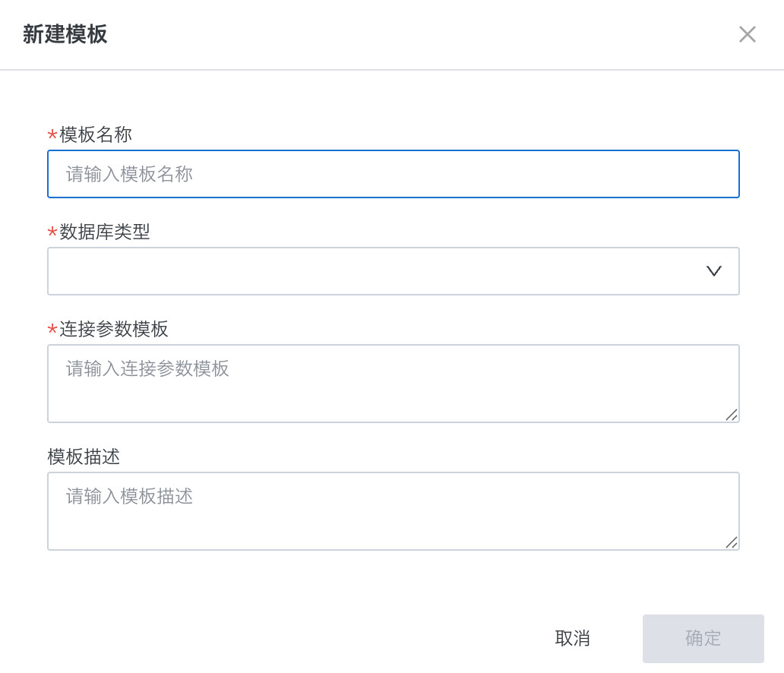
Task: Click the 请输入模板名称 placeholder text
Action: (x=129, y=175)
